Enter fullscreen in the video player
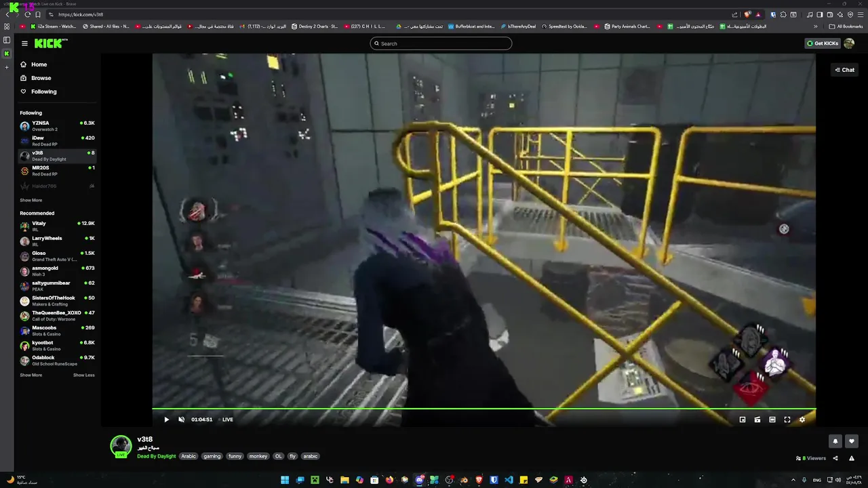 point(787,420)
